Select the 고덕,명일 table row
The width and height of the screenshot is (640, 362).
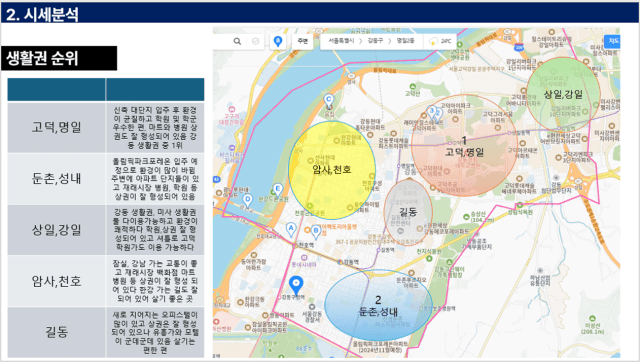pos(106,127)
